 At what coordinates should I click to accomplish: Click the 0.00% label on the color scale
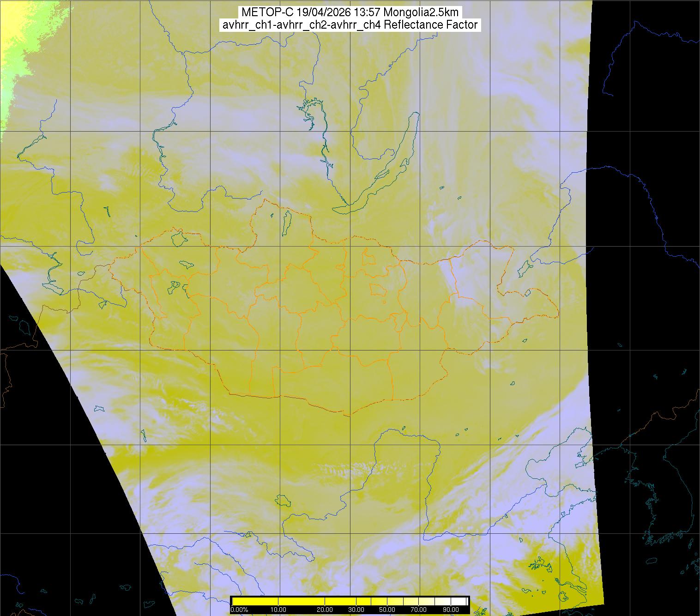coord(239,610)
